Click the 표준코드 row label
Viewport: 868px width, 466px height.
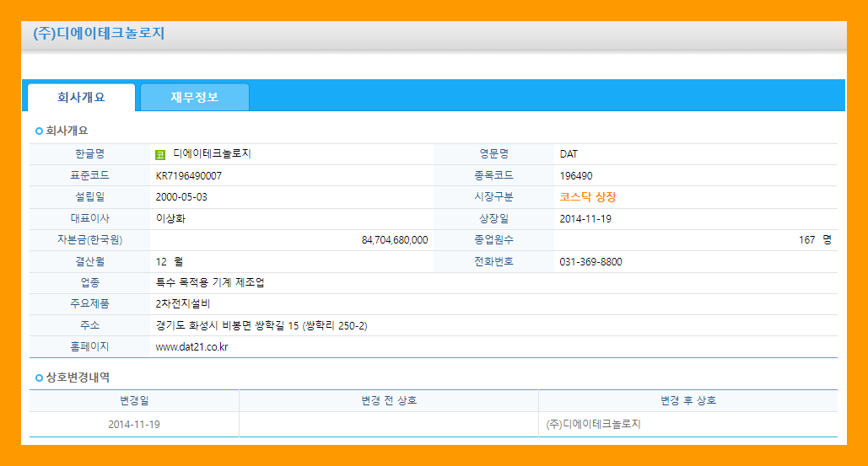(x=89, y=175)
